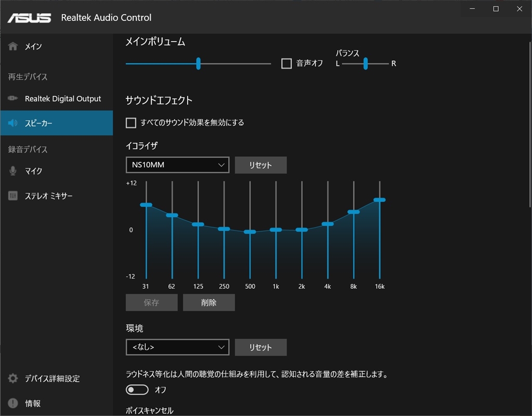Click the stereo mixer icon
The width and height of the screenshot is (532, 416).
point(13,196)
